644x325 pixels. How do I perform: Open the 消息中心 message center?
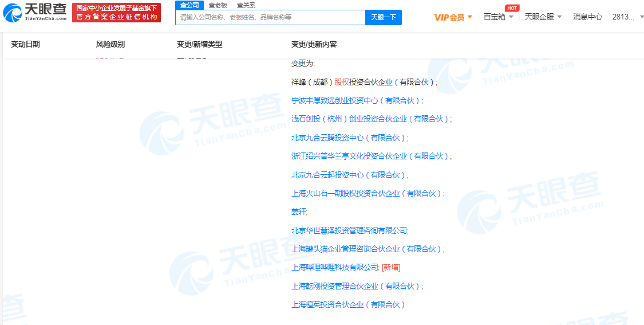(587, 17)
